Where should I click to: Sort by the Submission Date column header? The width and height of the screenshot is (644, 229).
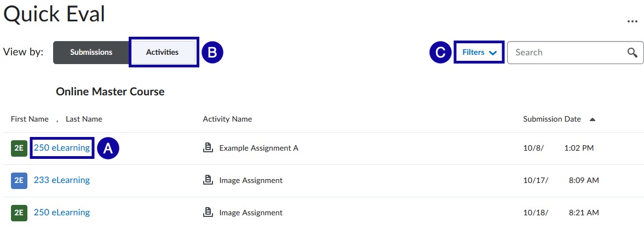(x=551, y=119)
